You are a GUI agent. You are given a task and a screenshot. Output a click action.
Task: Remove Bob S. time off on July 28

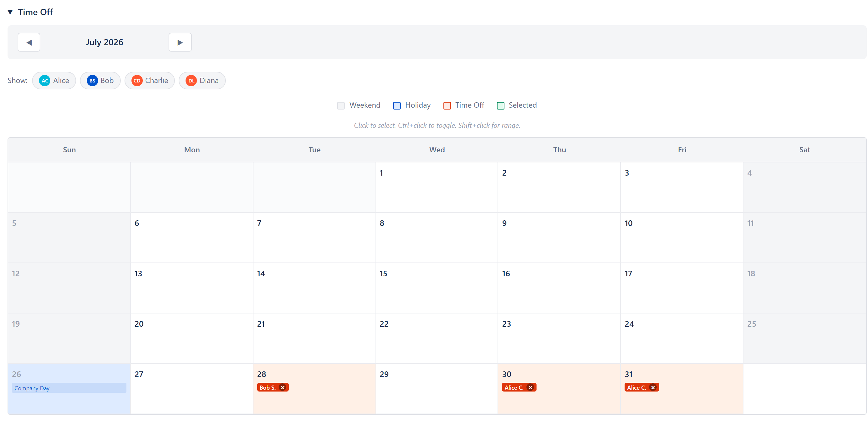tap(283, 387)
